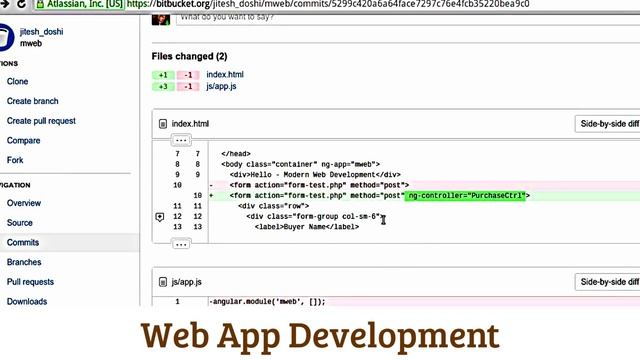
Task: Open the mweb repository link
Action: 31,43
